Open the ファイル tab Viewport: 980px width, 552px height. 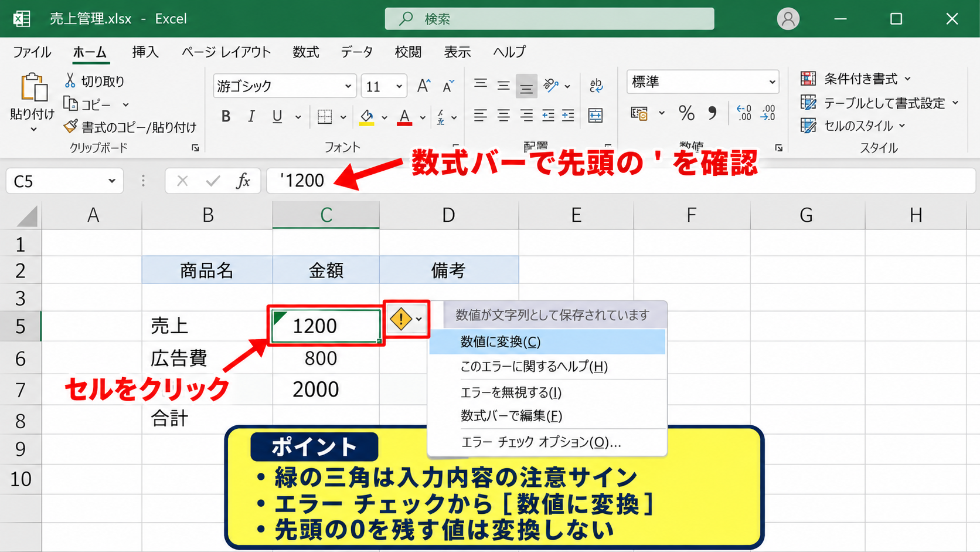tap(32, 52)
